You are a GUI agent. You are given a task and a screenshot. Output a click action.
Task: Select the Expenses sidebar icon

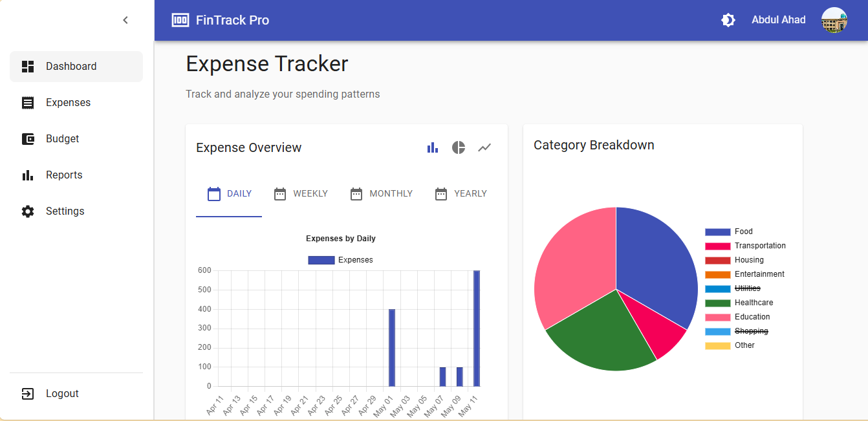click(x=28, y=102)
